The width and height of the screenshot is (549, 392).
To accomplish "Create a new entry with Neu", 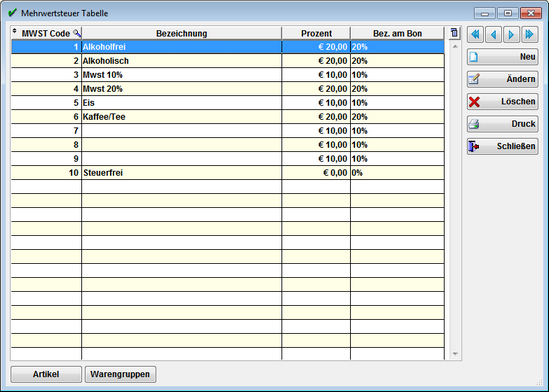I will 502,57.
